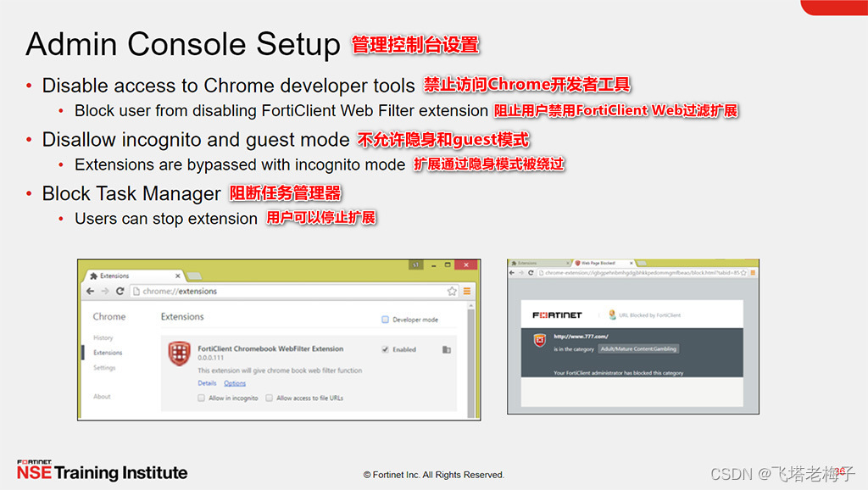The width and height of the screenshot is (868, 490).
Task: Click 'Your FortiClient administrator has blocked' message
Action: point(618,373)
